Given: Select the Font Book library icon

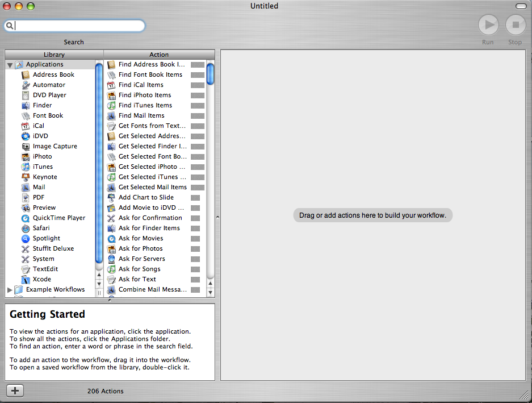Looking at the screenshot, I should [x=26, y=115].
